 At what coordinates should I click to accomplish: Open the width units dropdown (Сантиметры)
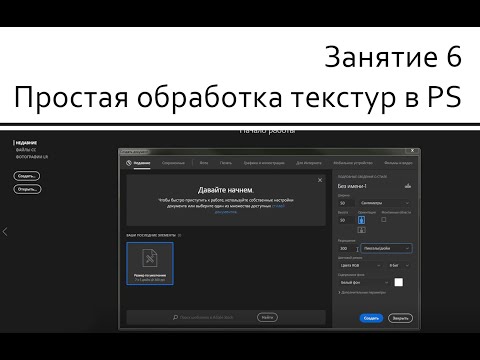pyautogui.click(x=385, y=203)
